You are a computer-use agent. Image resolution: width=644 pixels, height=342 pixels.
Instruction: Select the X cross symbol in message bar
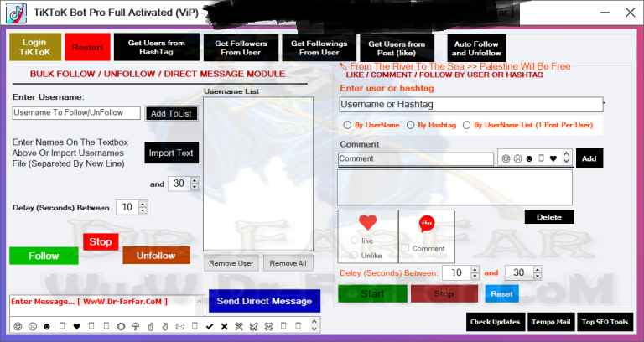click(225, 325)
